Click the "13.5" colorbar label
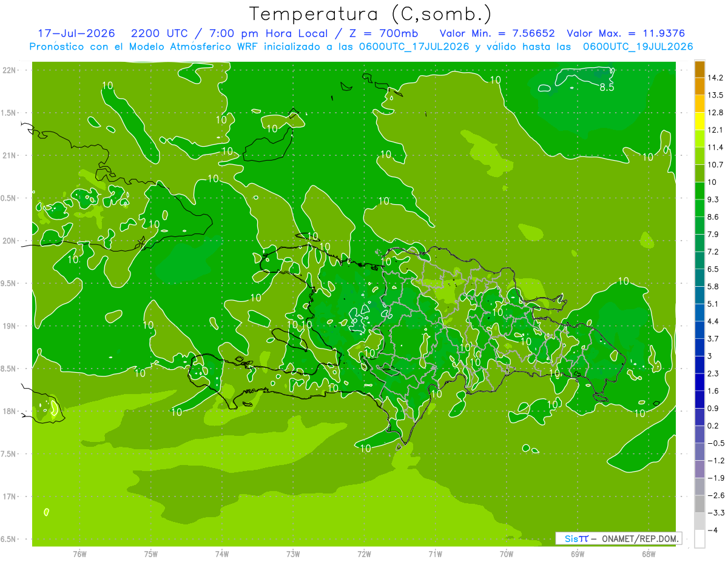Screen dimensions: 728x562 click(x=715, y=95)
